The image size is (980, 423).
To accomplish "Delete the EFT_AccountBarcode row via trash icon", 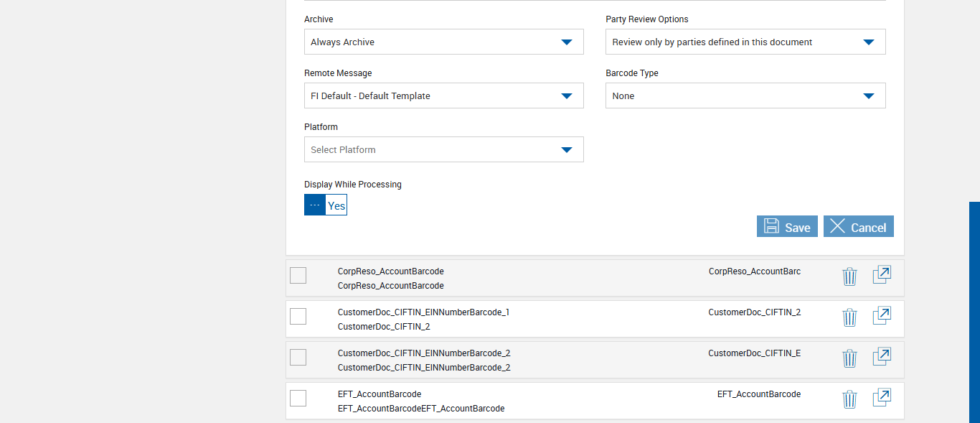I will pos(849,399).
